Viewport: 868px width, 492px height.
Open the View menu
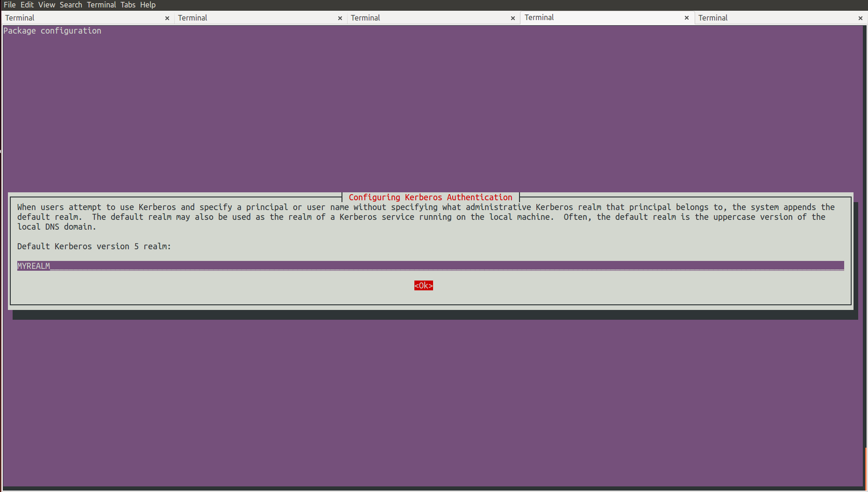(47, 5)
